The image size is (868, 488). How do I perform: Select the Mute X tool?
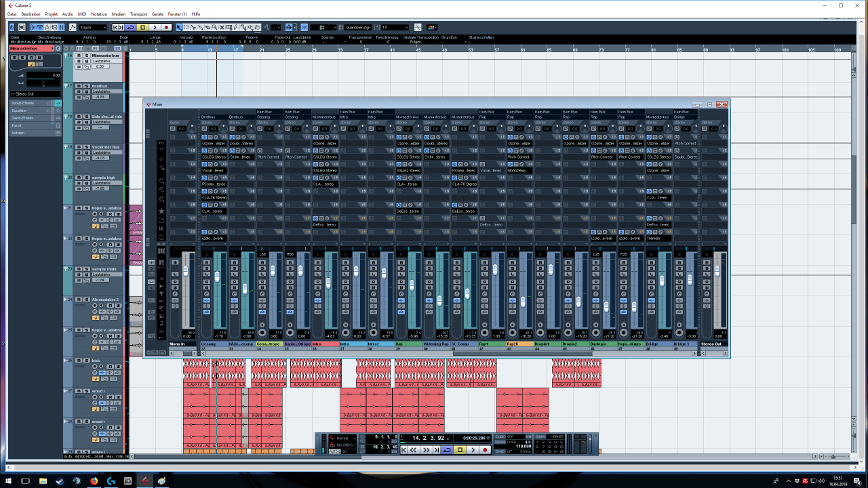[x=222, y=27]
